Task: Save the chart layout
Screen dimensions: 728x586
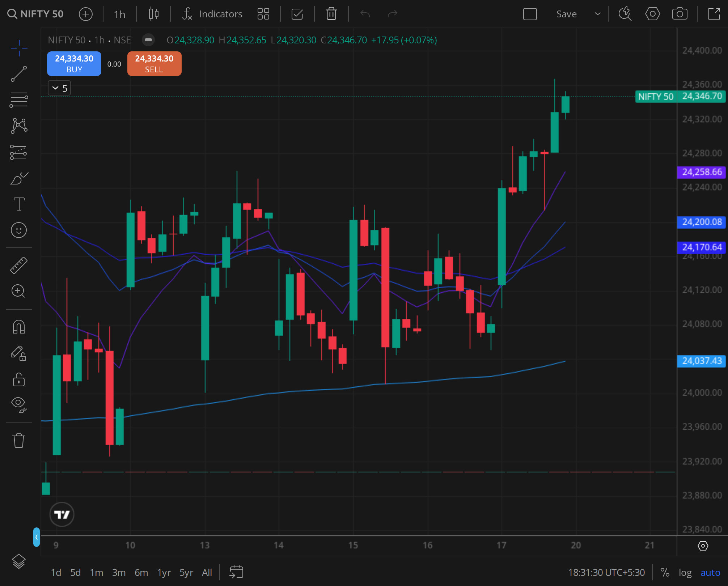Action: 566,14
